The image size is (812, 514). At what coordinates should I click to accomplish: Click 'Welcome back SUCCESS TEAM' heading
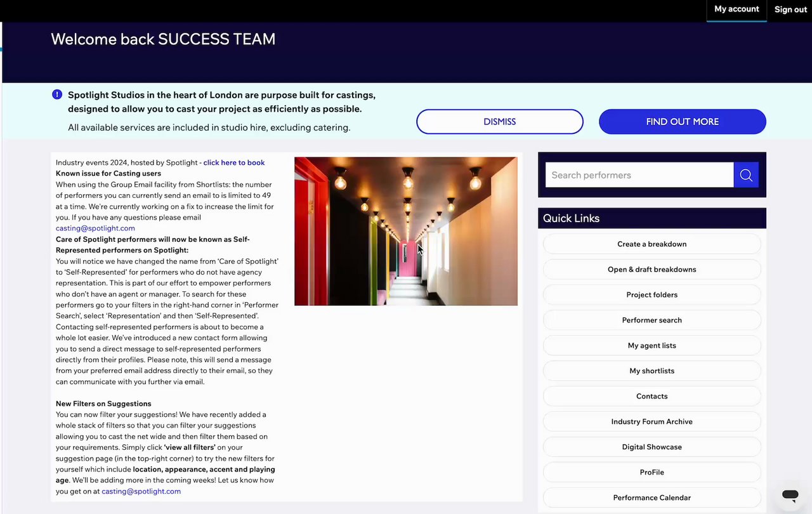click(x=163, y=39)
